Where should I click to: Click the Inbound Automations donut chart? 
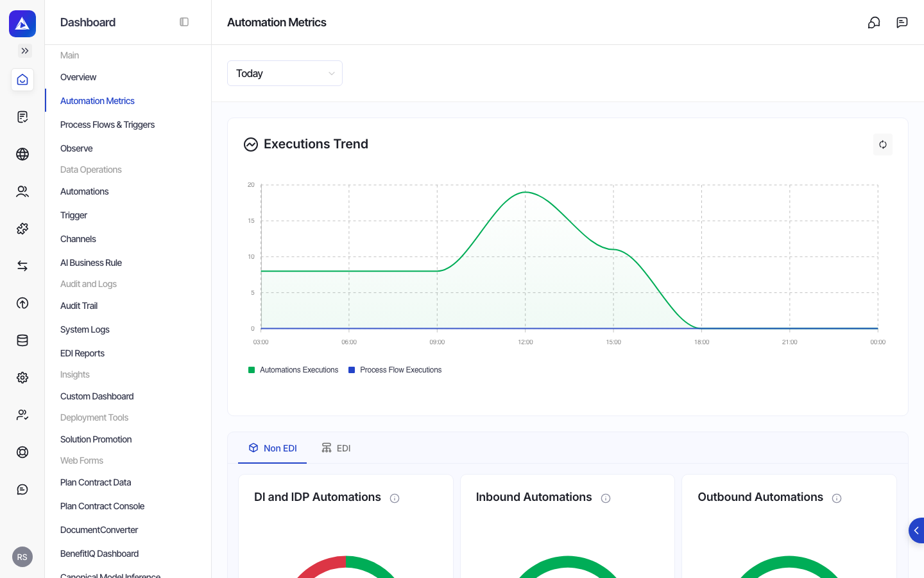click(x=568, y=566)
